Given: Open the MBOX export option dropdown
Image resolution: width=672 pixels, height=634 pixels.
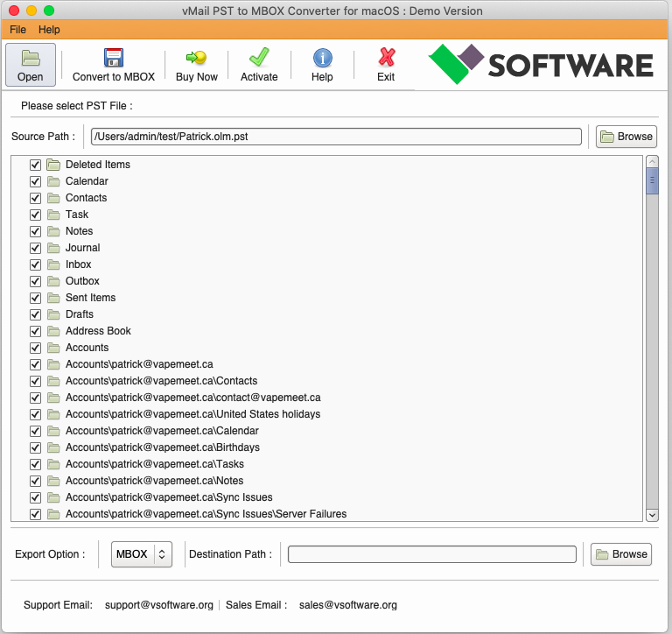Looking at the screenshot, I should click(x=142, y=554).
